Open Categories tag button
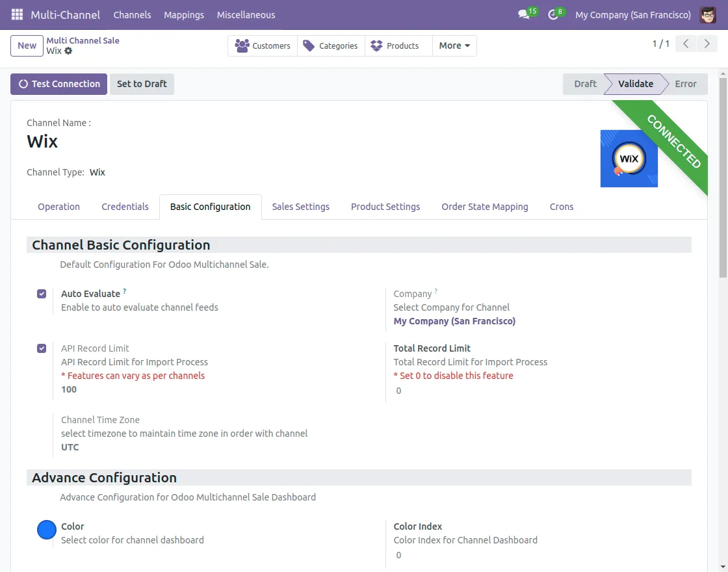728x572 pixels. point(331,45)
